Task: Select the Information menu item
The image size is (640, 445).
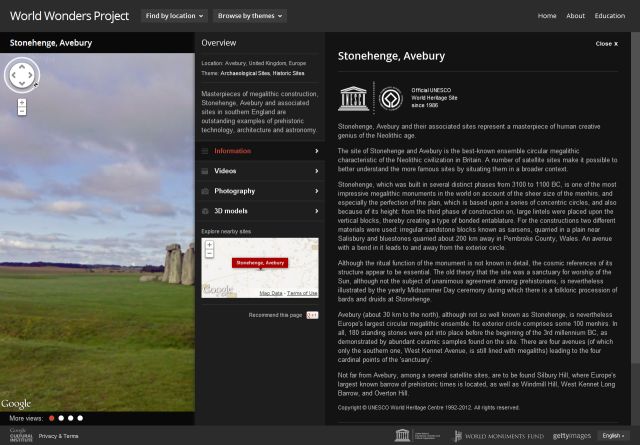Action: pos(260,151)
